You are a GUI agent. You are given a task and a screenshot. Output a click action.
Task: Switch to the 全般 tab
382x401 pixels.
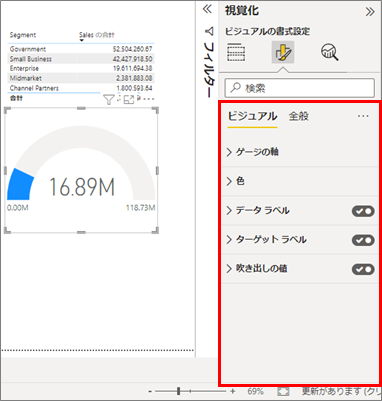point(298,116)
